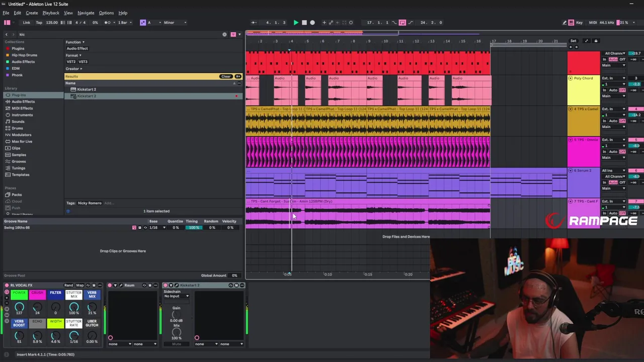Toggle the Raum device activator
644x362 pixels.
(110, 285)
